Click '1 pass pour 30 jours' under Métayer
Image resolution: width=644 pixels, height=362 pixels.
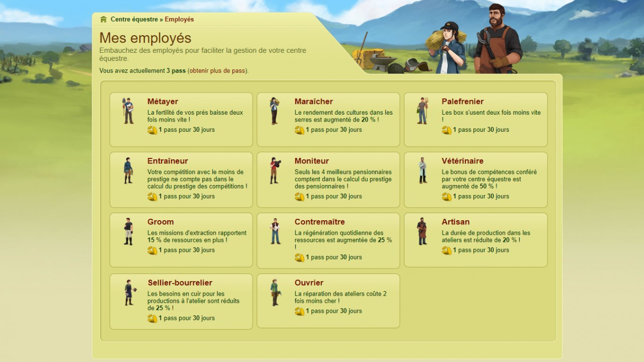click(187, 130)
